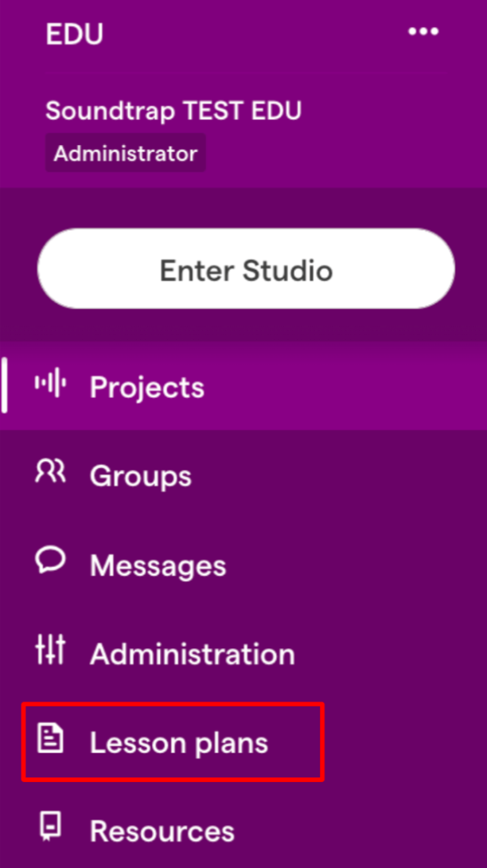Click the Lesson plans document icon
This screenshot has height=868, width=487.
click(x=50, y=742)
